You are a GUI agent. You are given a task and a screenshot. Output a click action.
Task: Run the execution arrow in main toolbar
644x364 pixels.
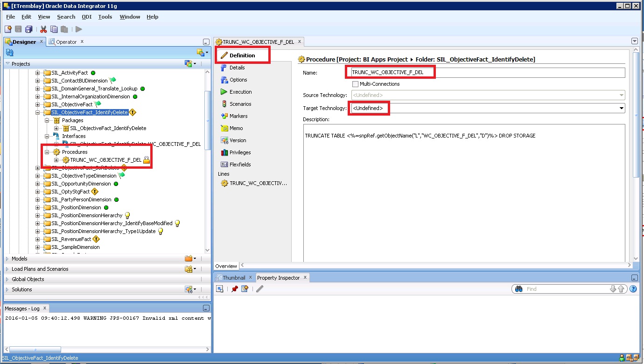click(78, 29)
